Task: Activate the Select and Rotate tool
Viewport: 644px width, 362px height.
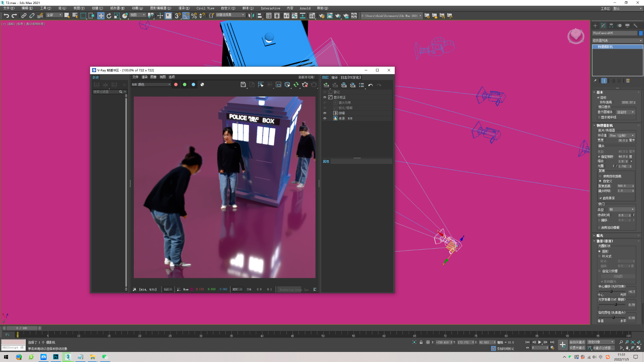Action: (109, 15)
